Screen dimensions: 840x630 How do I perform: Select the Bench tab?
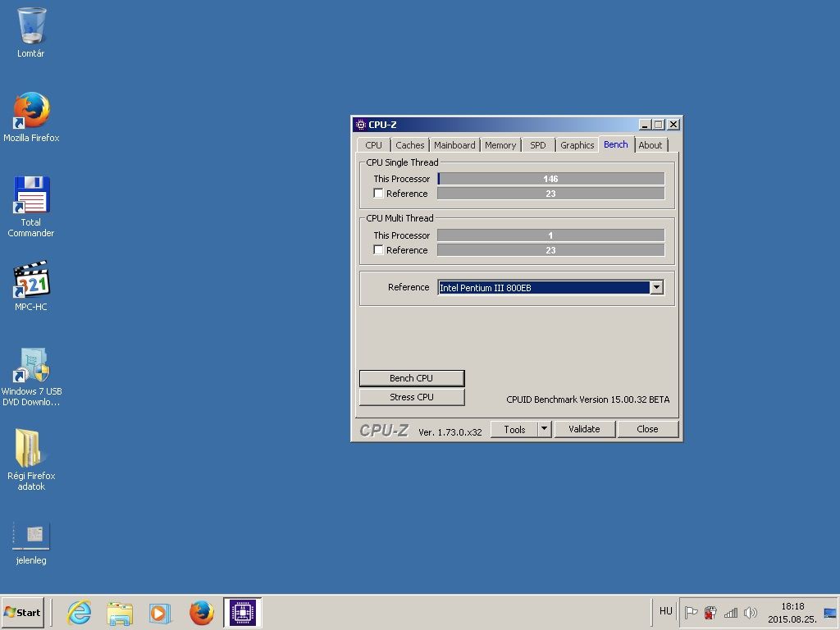(615, 144)
